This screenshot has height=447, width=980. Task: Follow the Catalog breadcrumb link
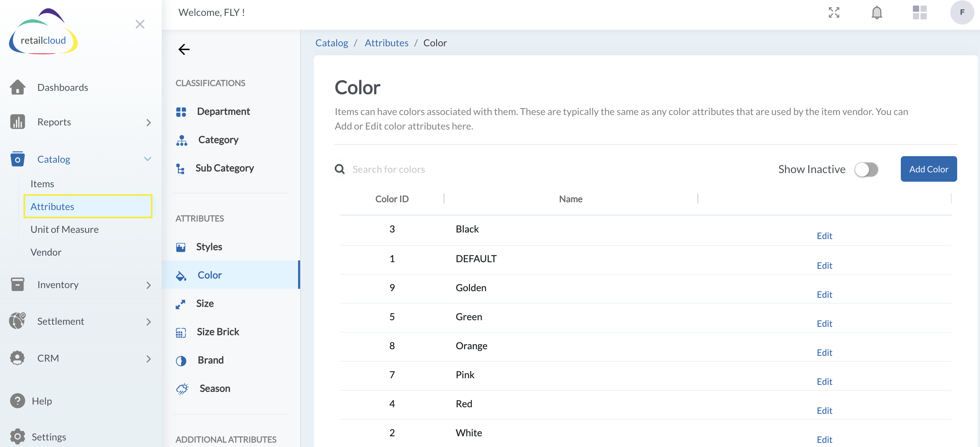pyautogui.click(x=331, y=42)
